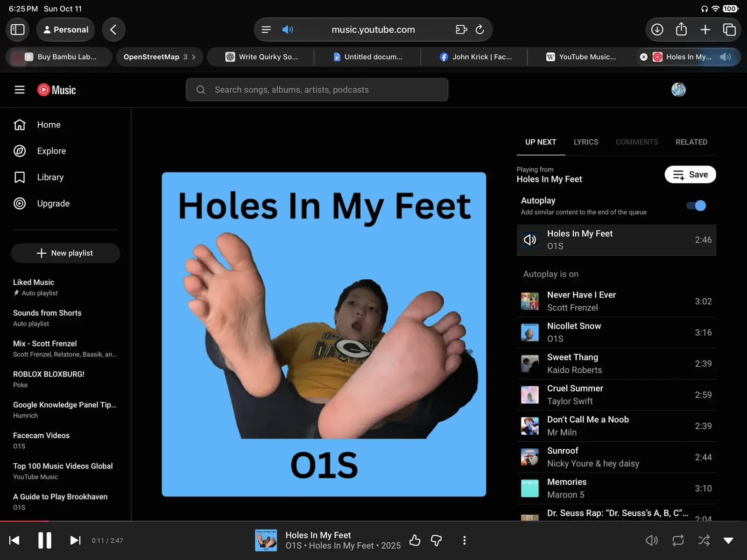The image size is (747, 560).
Task: Expand the OpenStreetMap tab group chevron
Action: tap(193, 57)
